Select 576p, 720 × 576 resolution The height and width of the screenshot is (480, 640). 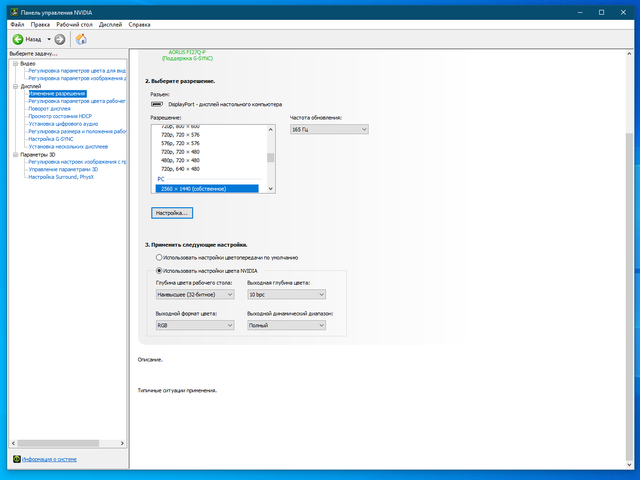click(180, 143)
